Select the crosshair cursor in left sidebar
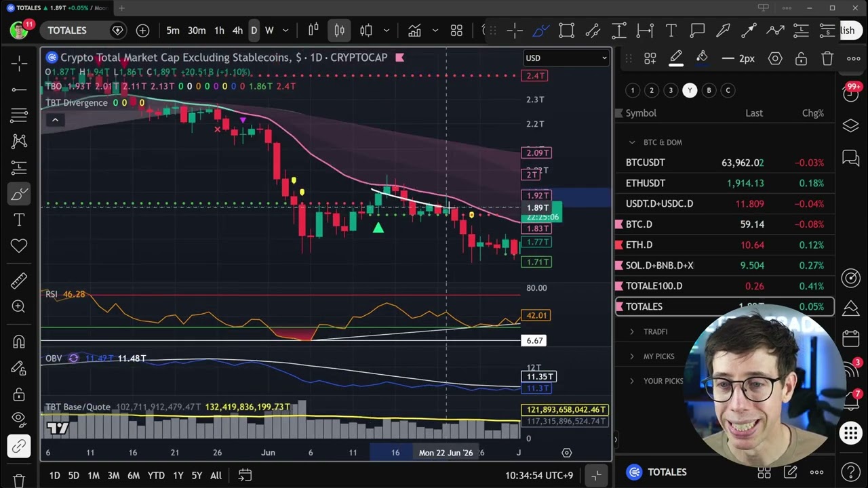Image resolution: width=868 pixels, height=488 pixels. [x=19, y=64]
